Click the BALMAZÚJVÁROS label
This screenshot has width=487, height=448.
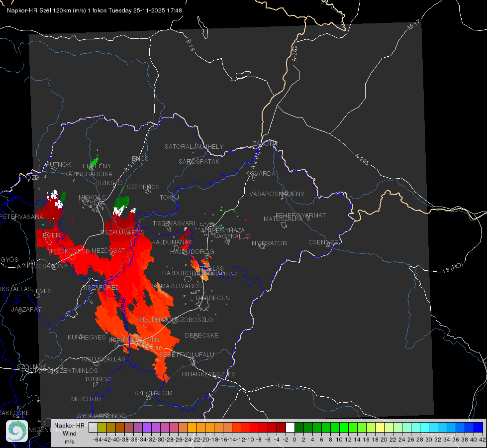176,286
